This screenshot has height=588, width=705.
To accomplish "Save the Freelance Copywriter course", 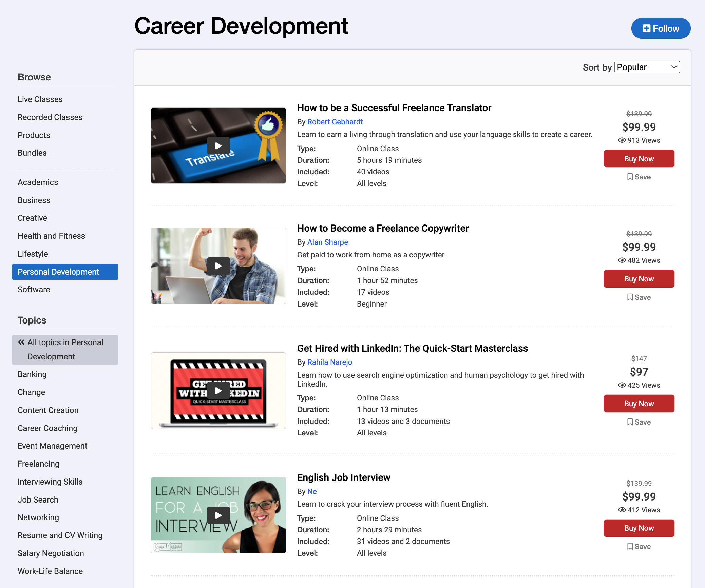I will point(639,297).
